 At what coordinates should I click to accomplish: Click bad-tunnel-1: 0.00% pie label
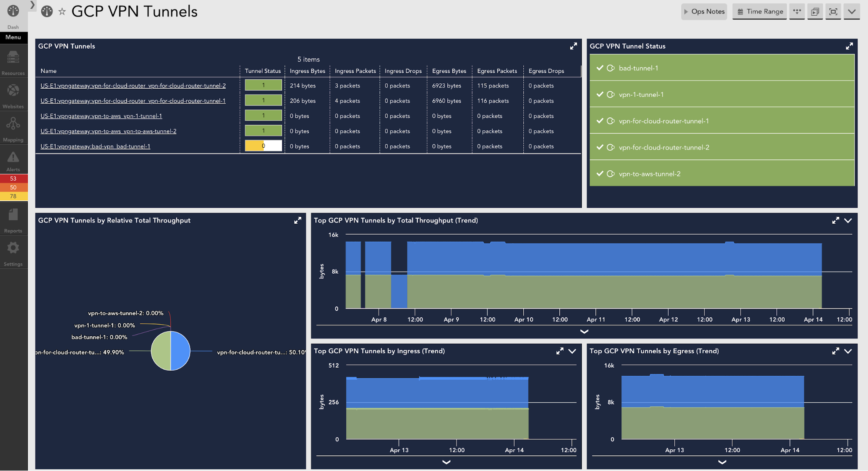[99, 337]
